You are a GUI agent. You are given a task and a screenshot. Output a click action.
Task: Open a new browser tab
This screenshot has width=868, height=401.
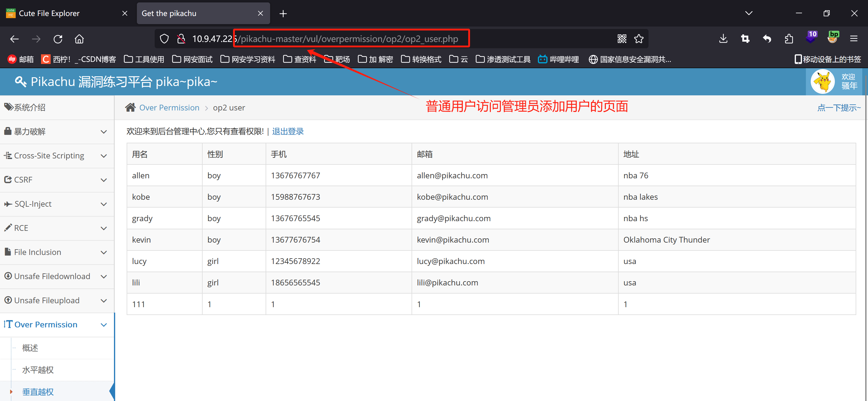(283, 14)
